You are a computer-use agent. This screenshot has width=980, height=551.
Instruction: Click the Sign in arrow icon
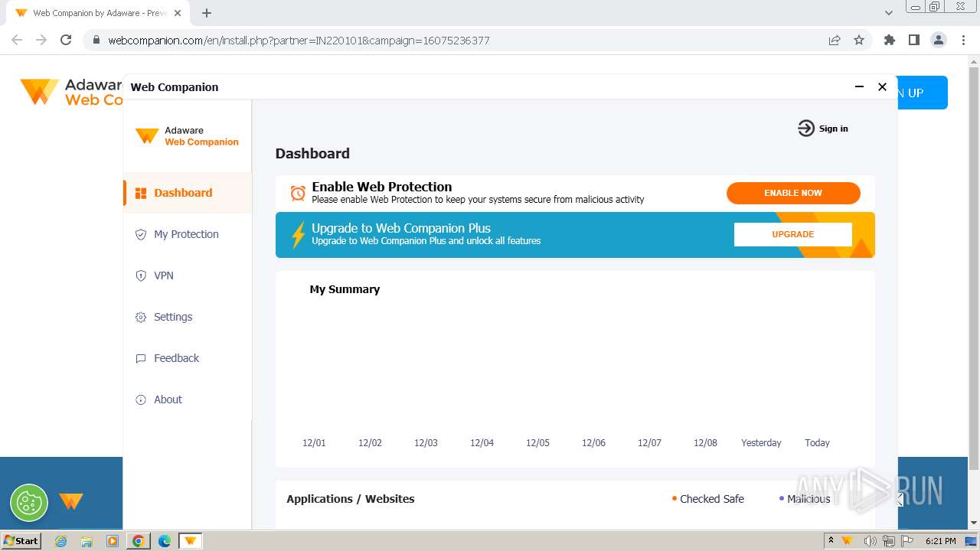pos(806,129)
